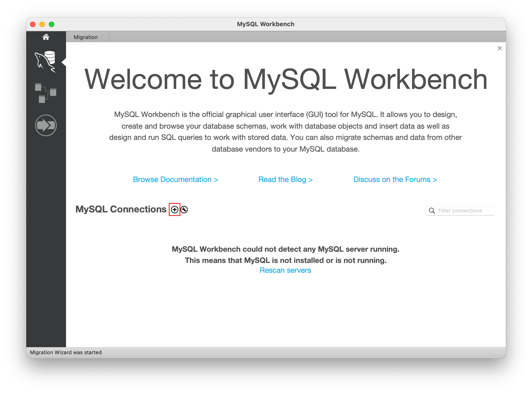Viewport: 532px width, 393px height.
Task: Dismiss the welcome panel with the X
Action: click(x=499, y=48)
